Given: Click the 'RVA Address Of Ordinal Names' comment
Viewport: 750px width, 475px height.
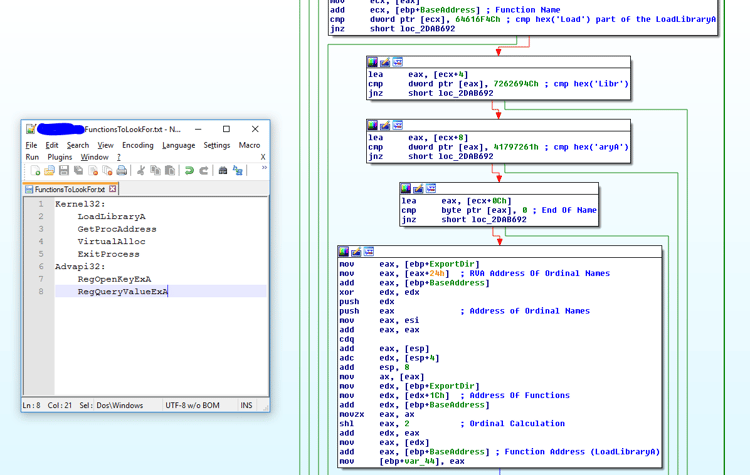Looking at the screenshot, I should coord(540,273).
